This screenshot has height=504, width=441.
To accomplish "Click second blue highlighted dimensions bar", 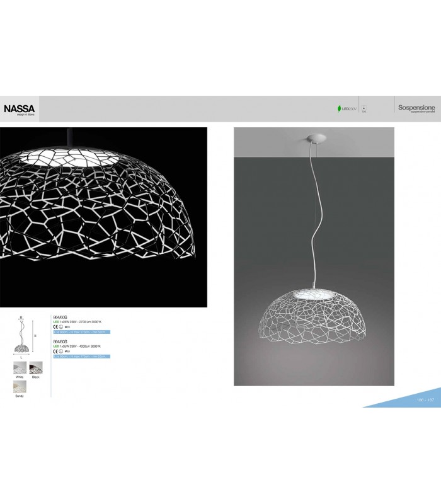I will pyautogui.click(x=81, y=357).
